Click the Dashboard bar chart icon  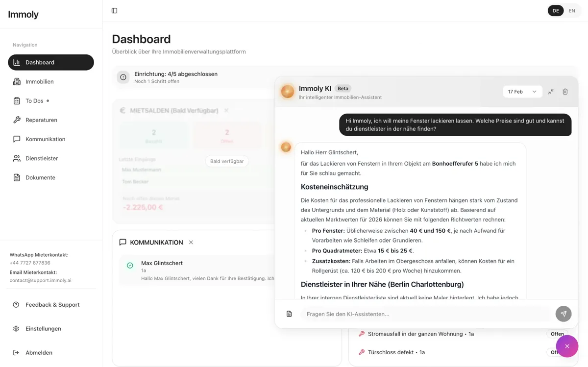point(17,62)
